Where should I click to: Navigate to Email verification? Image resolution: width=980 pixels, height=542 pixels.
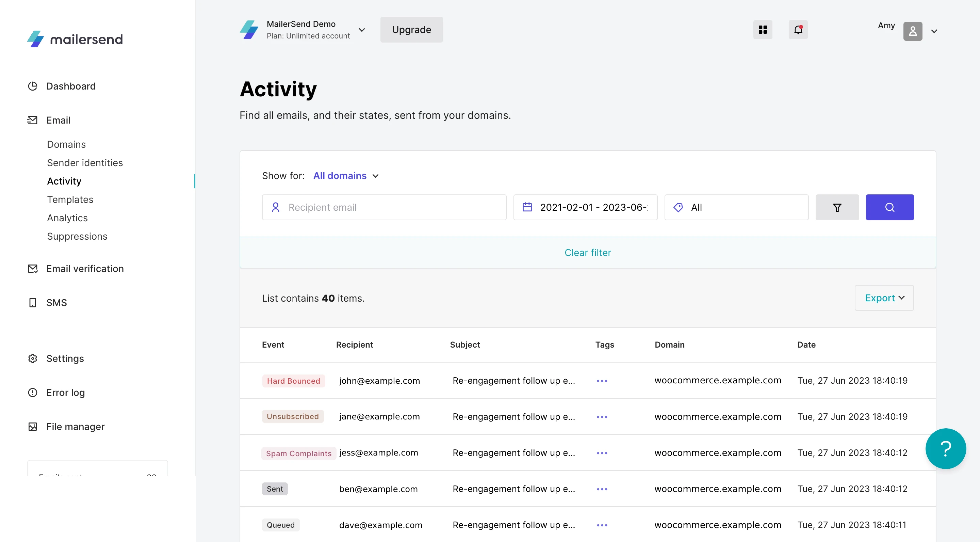(x=85, y=269)
